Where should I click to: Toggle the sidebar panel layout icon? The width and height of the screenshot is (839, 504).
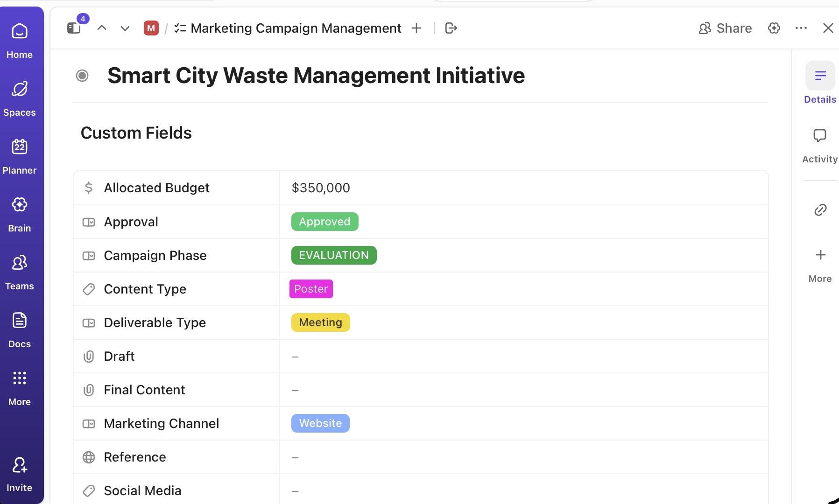click(74, 28)
